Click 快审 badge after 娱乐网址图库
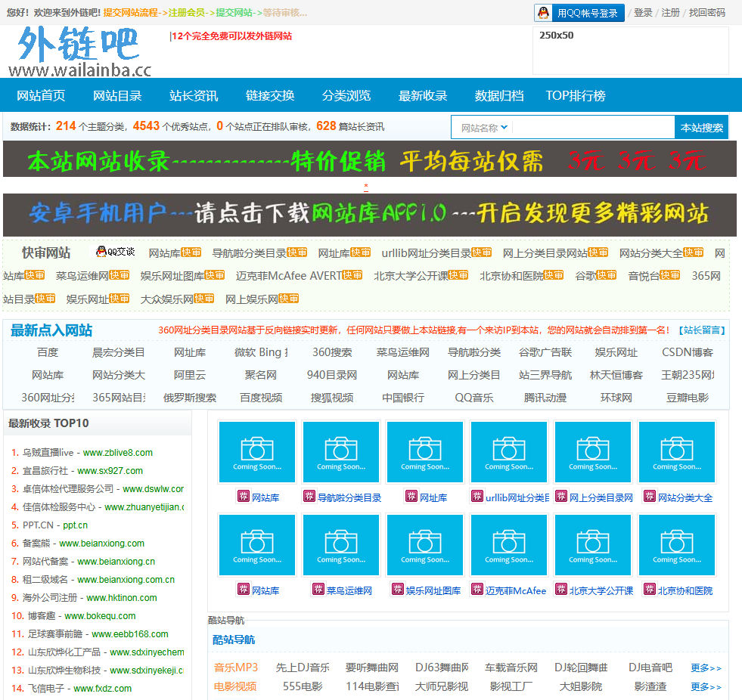The image size is (742, 700). pos(215,275)
